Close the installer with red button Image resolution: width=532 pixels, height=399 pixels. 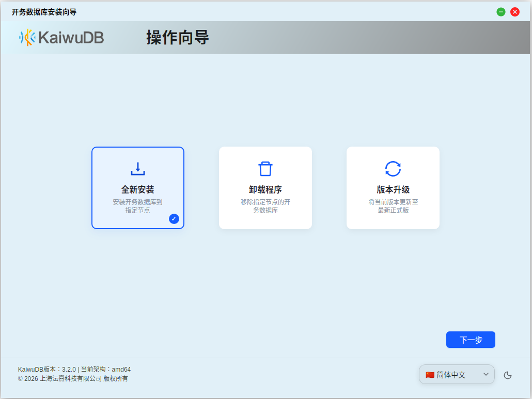(x=514, y=12)
